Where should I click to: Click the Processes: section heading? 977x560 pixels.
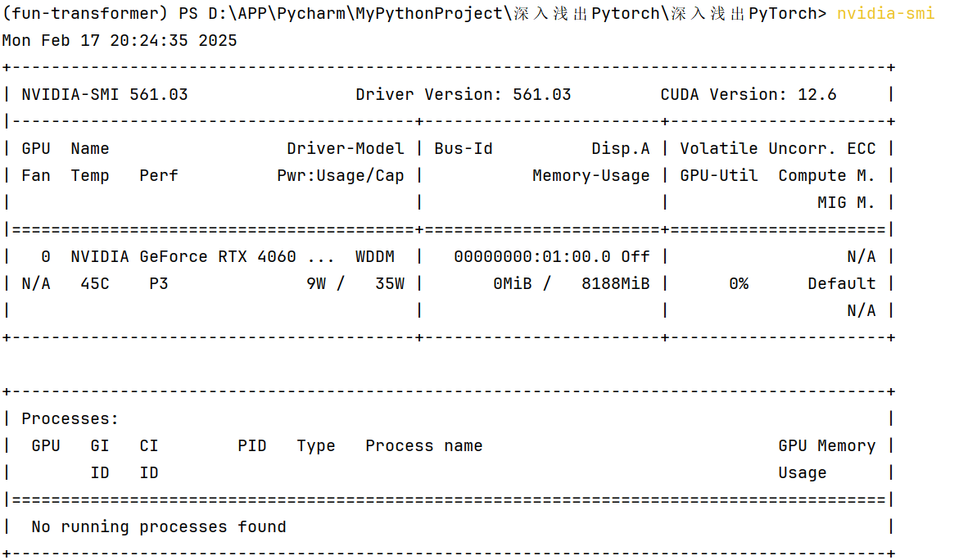(70, 419)
